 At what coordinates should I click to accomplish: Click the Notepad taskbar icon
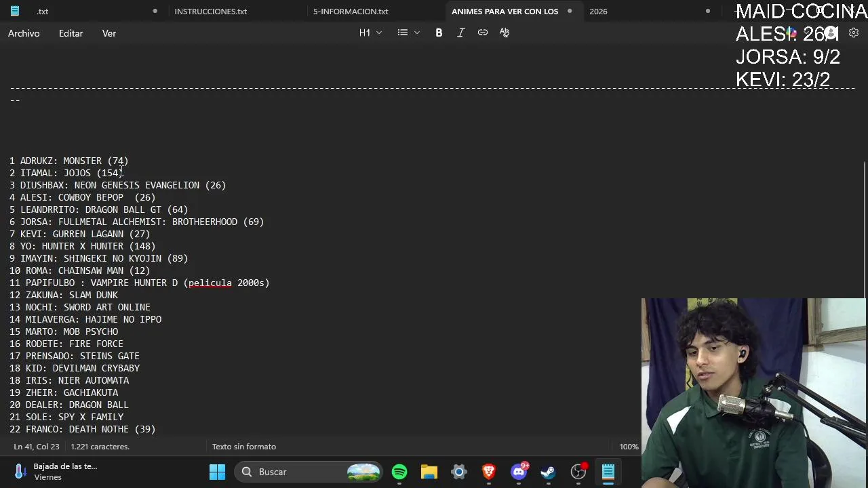(608, 472)
